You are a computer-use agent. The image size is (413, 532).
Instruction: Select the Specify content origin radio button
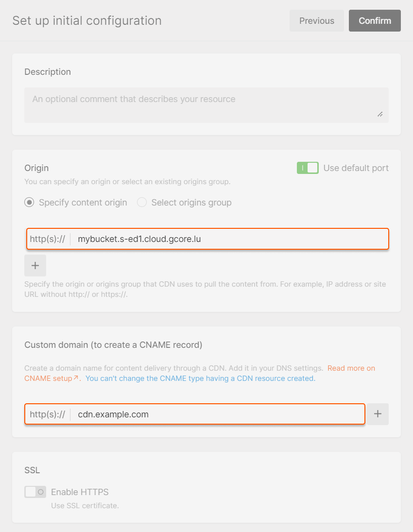click(29, 202)
